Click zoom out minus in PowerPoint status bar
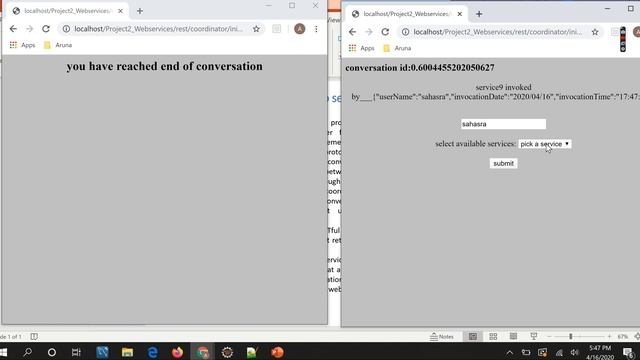This screenshot has height=360, width=640. [549, 336]
